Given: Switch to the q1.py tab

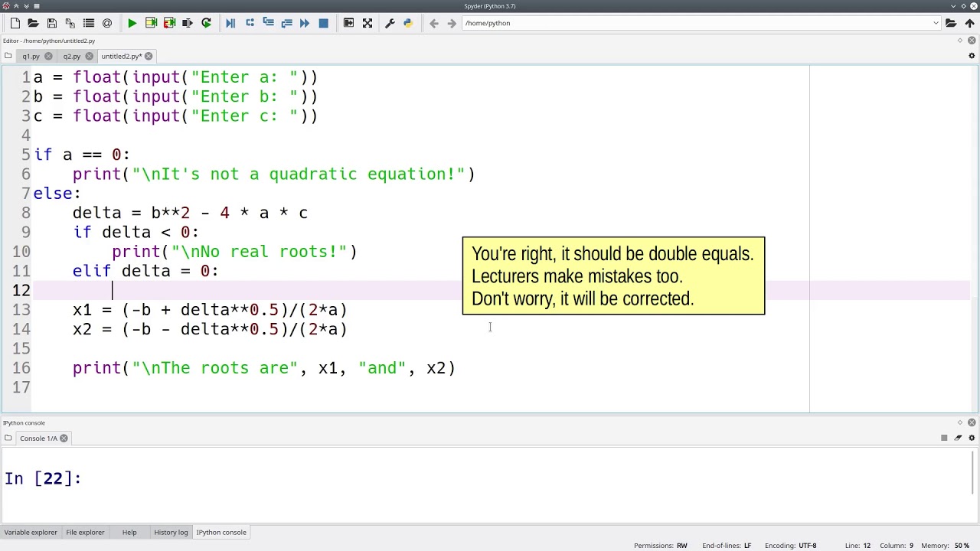Looking at the screenshot, I should pos(31,56).
